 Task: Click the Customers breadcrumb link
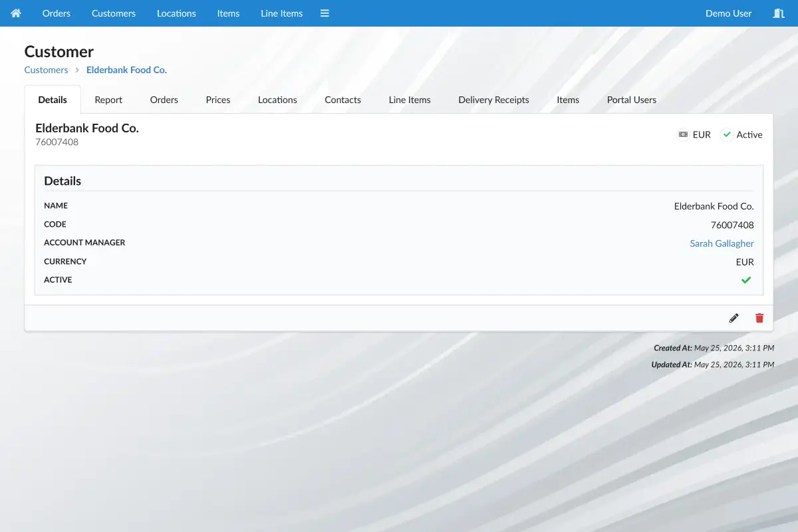point(46,70)
